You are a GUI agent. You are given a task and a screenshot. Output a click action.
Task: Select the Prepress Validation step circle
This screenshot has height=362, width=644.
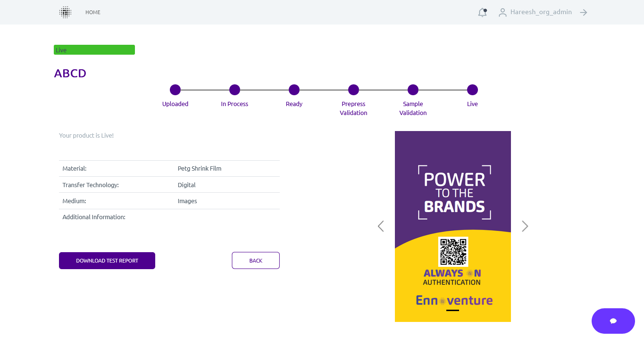353,90
